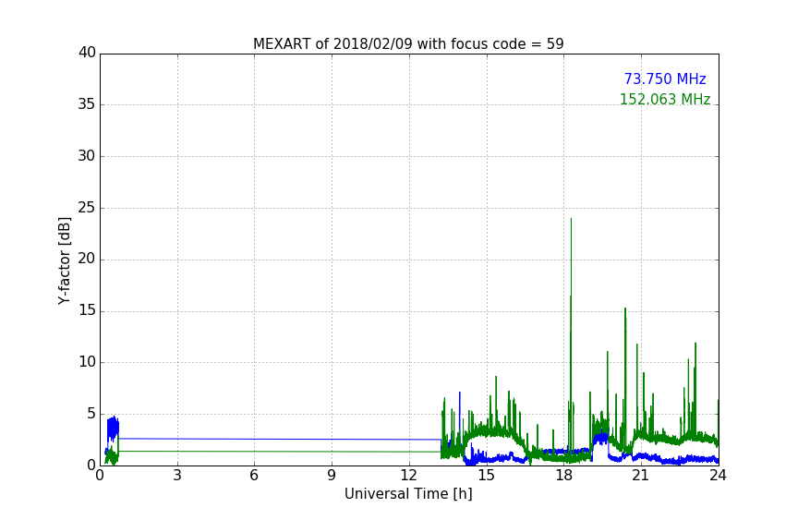The width and height of the screenshot is (798, 532).
Task: Click the x-axis tick label "12"
Action: pos(408,476)
